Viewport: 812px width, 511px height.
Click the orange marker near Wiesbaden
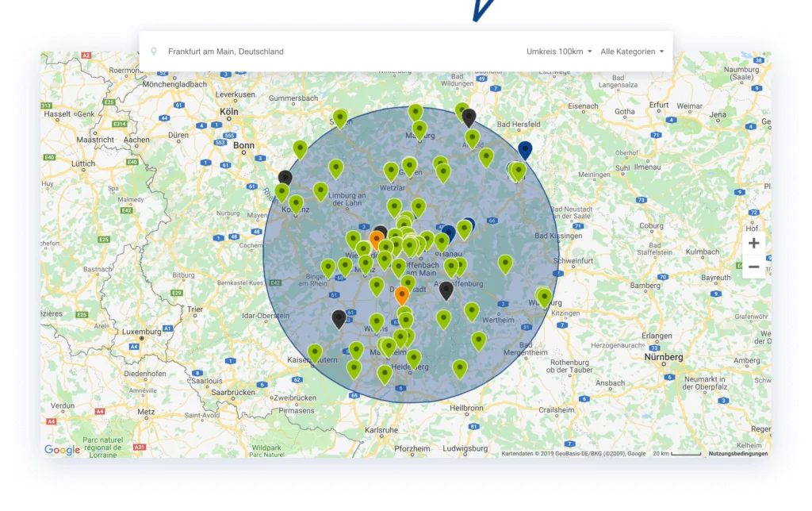377,239
